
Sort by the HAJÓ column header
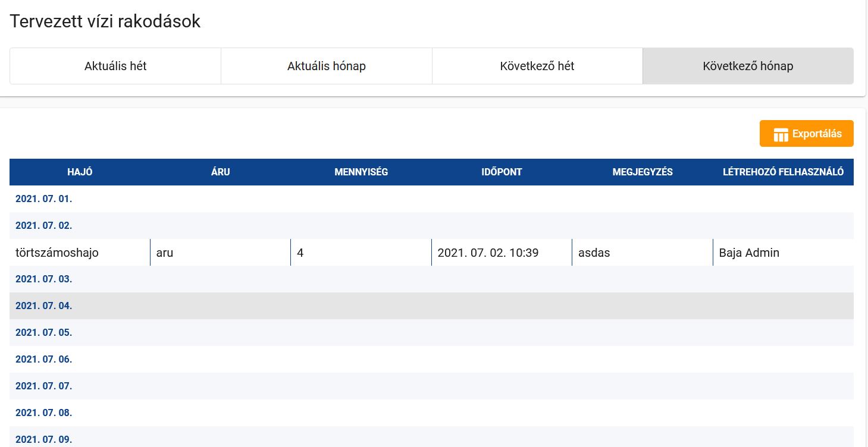pyautogui.click(x=80, y=172)
